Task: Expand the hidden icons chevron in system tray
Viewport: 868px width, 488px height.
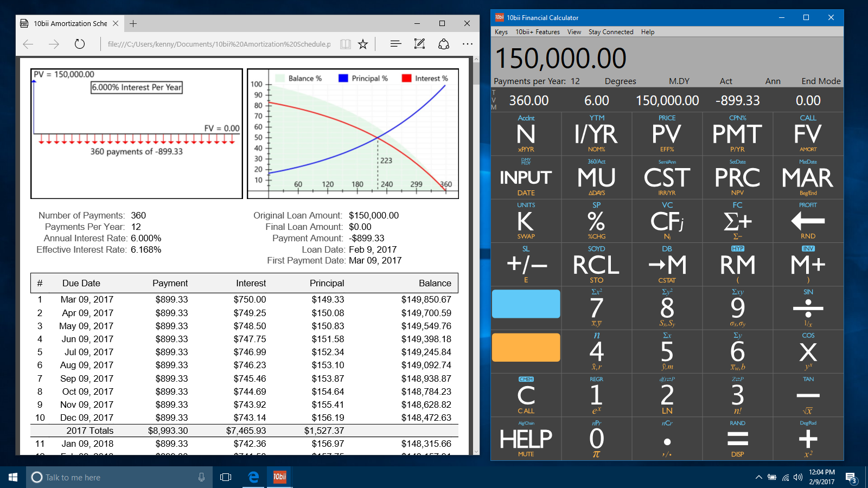Action: 758,478
